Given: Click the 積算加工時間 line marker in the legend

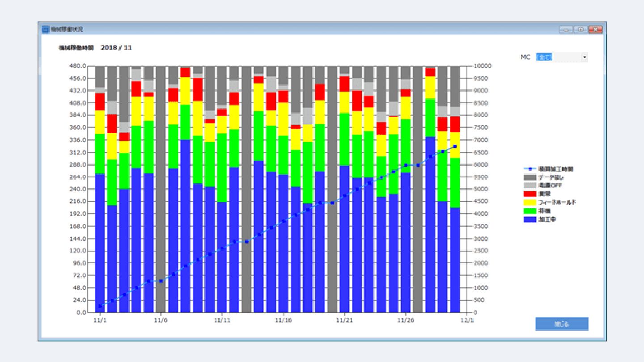Looking at the screenshot, I should [x=530, y=169].
